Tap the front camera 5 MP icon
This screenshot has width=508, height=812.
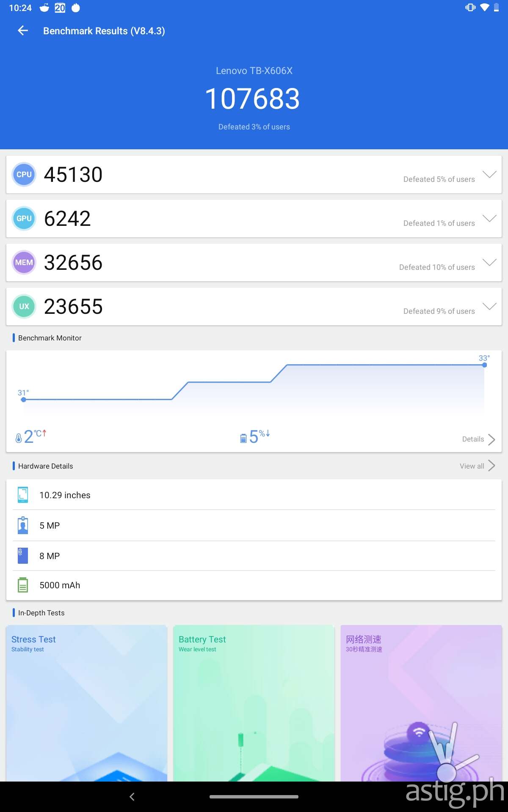point(23,525)
